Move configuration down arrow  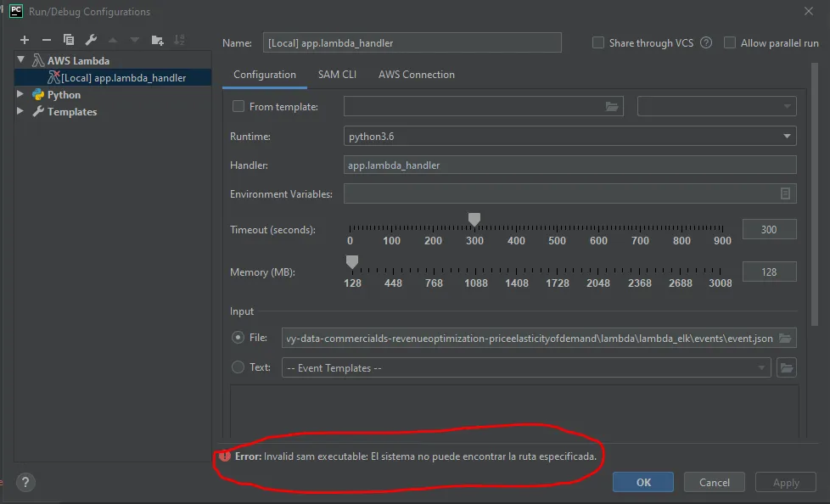point(134,40)
